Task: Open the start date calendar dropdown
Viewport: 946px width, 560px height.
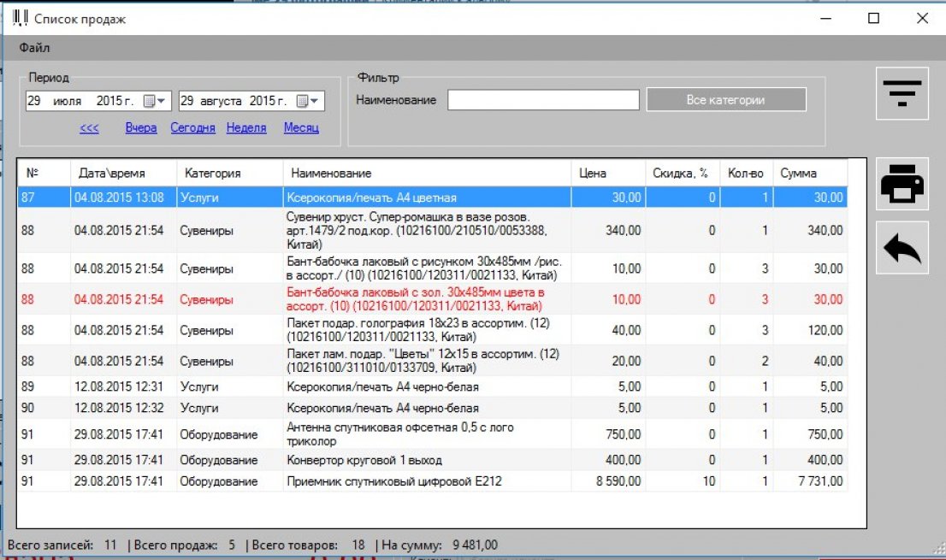Action: coord(155,101)
